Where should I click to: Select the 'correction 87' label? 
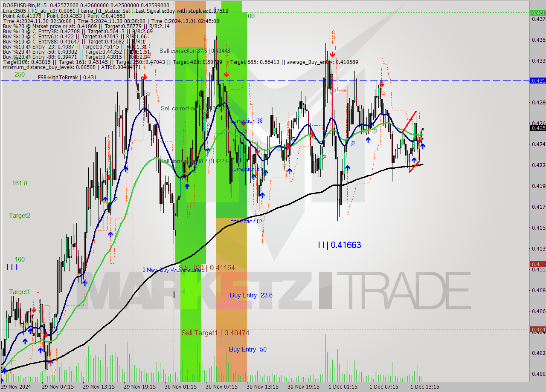pos(247,221)
